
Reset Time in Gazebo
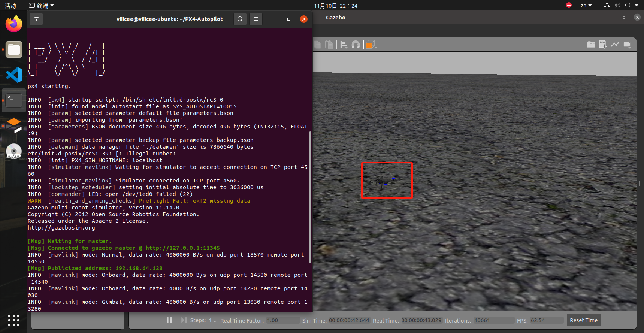pos(584,320)
